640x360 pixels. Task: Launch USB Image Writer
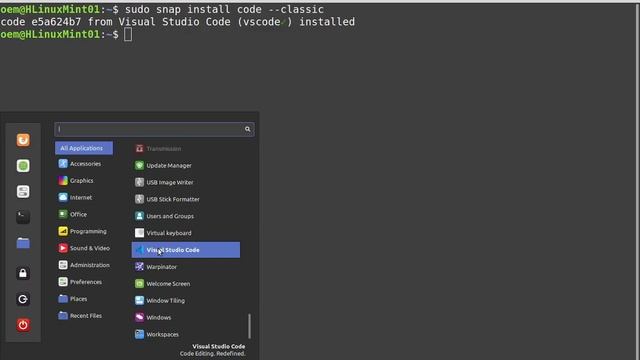click(186, 182)
